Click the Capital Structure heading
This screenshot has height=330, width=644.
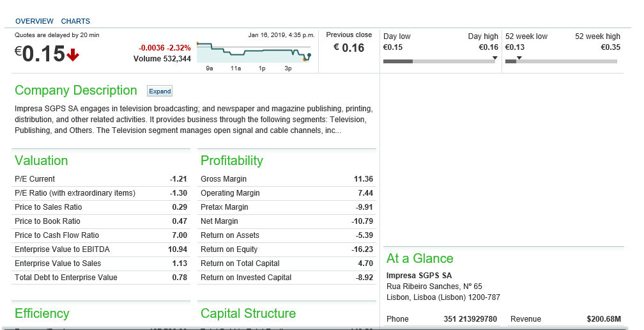click(248, 313)
